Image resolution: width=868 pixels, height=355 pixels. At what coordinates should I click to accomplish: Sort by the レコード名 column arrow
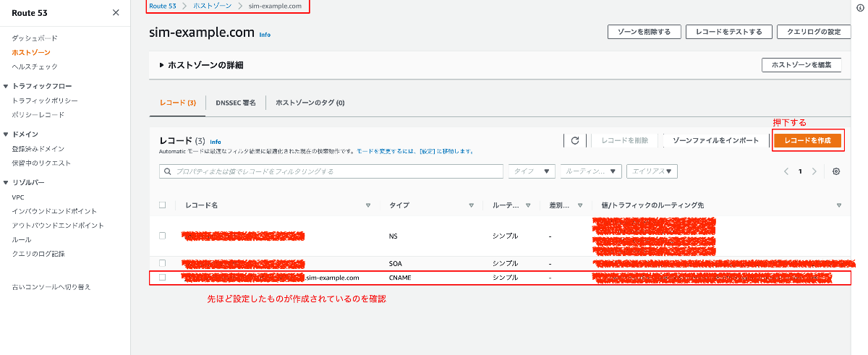368,205
